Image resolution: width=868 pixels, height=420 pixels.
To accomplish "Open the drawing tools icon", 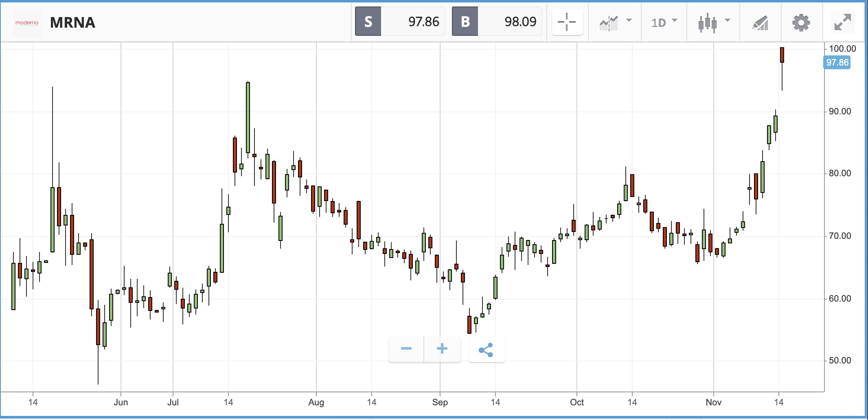I will 760,23.
